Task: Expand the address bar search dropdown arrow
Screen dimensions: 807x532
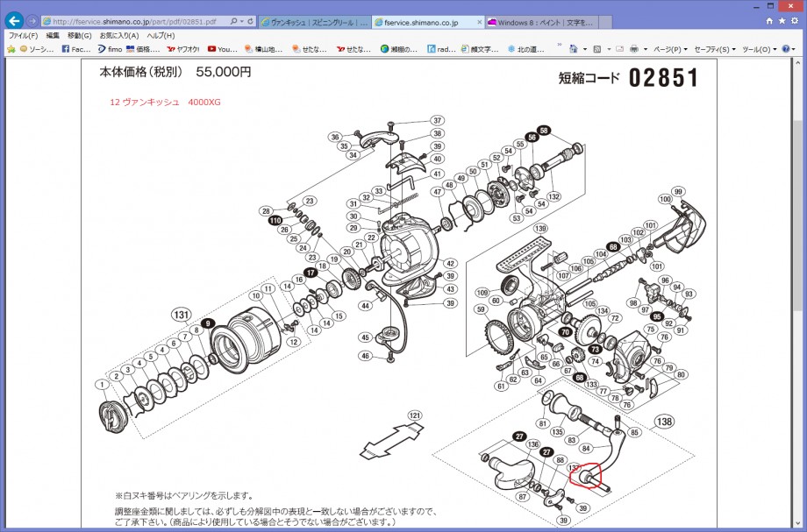Action: pos(241,22)
